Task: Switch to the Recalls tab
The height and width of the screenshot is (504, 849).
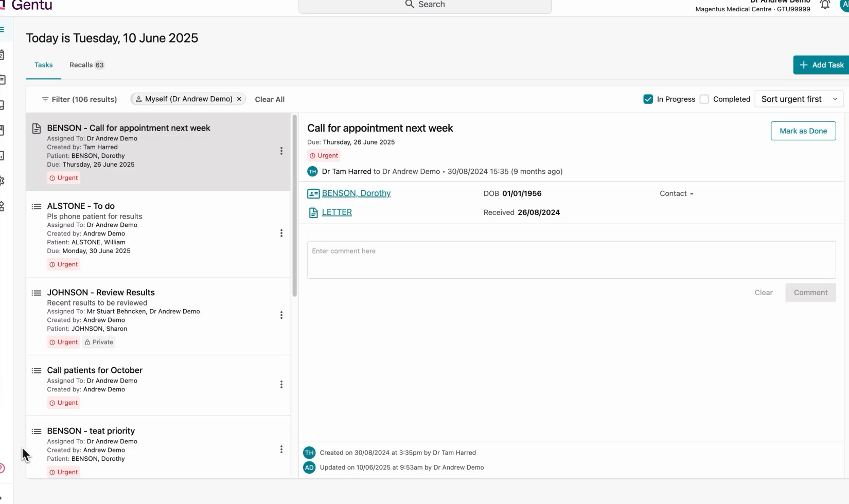Action: (x=86, y=65)
